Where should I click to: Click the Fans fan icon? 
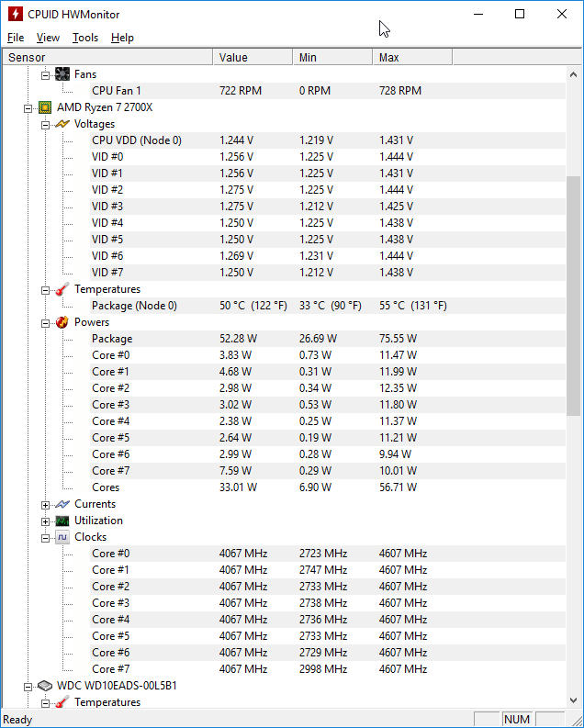62,74
